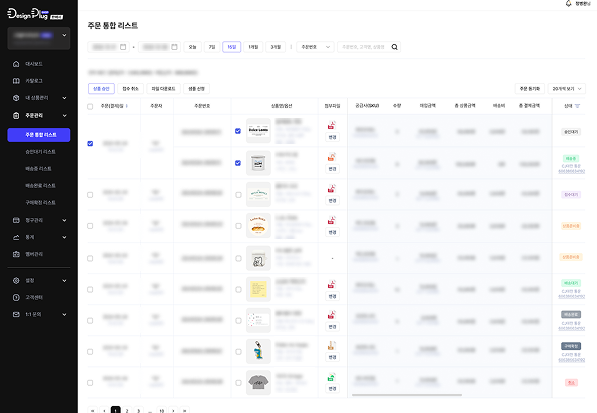Screen dimensions: 597x413
Task: Open the attachment file icon in the yellow note row
Action: (x=332, y=284)
